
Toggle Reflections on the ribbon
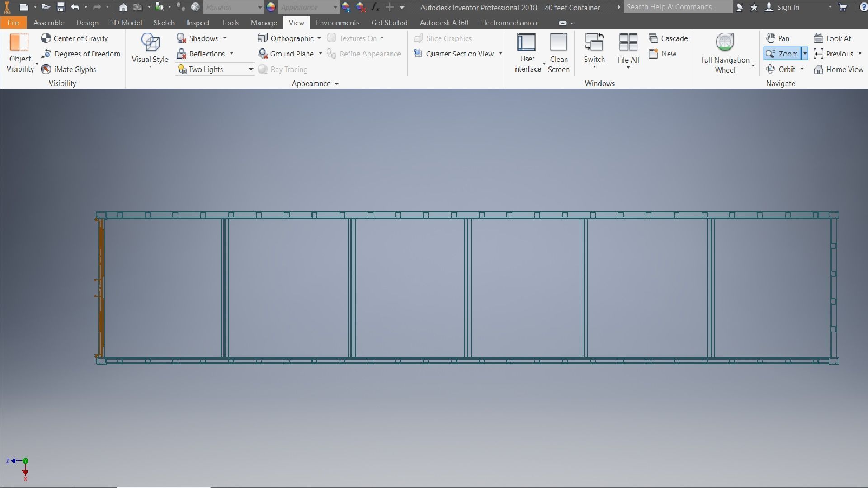point(201,54)
